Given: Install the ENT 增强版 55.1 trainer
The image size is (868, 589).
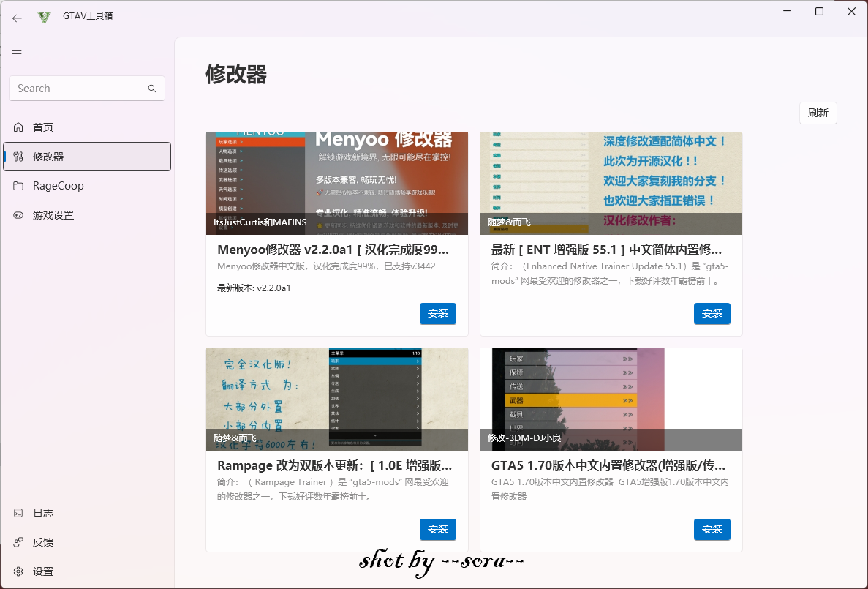Looking at the screenshot, I should pos(712,314).
